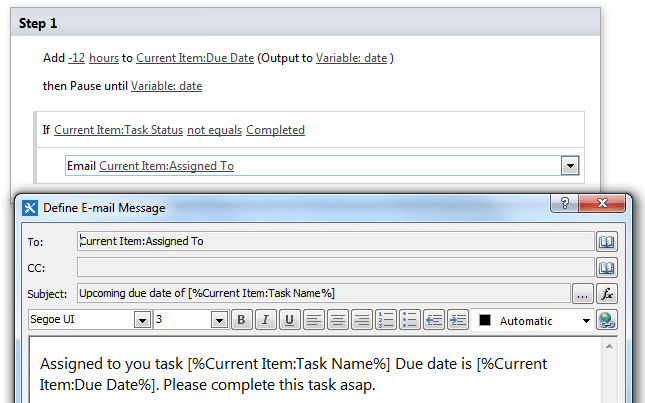Open Segoe UI font dropdown
645x403 pixels.
pos(142,320)
